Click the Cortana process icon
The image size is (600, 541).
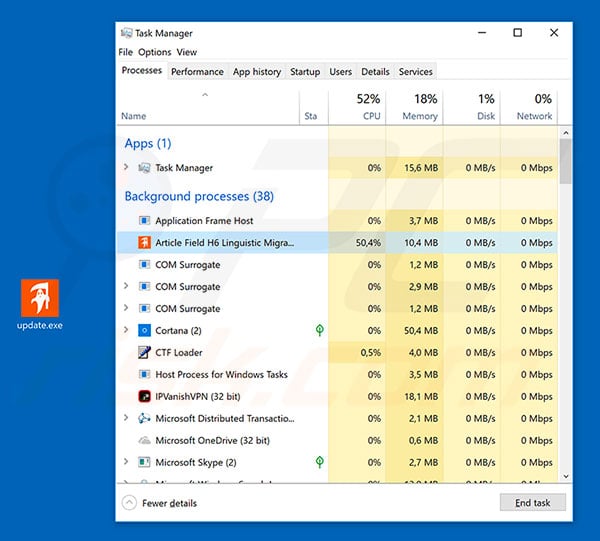click(x=144, y=330)
